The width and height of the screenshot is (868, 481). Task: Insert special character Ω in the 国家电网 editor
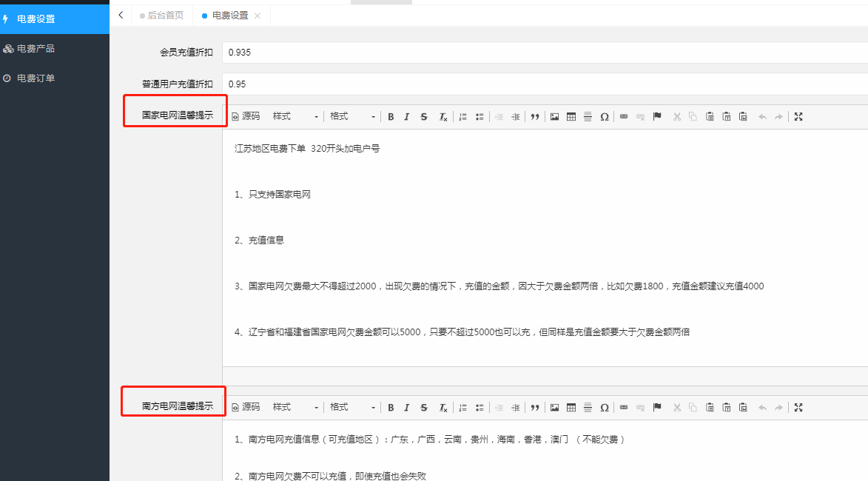[x=605, y=117]
